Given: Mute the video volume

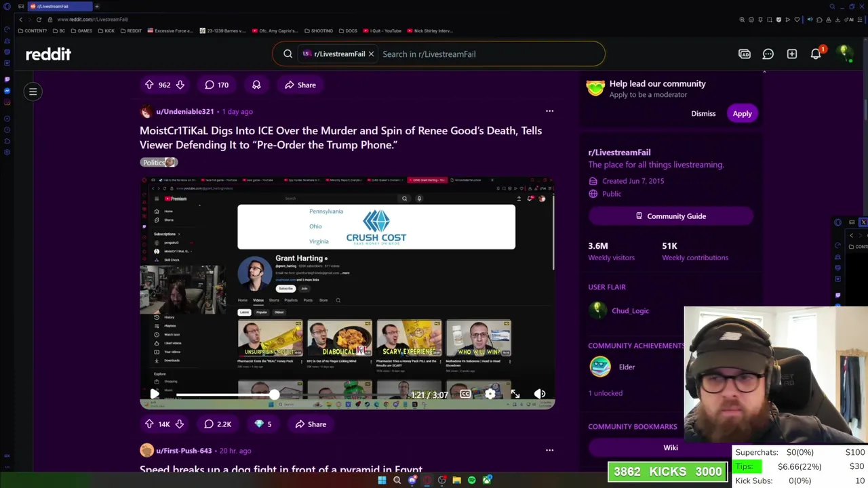Looking at the screenshot, I should pyautogui.click(x=540, y=394).
